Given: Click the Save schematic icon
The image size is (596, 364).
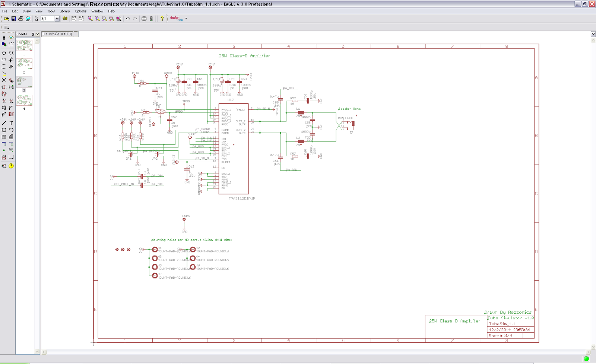Looking at the screenshot, I should 13,19.
